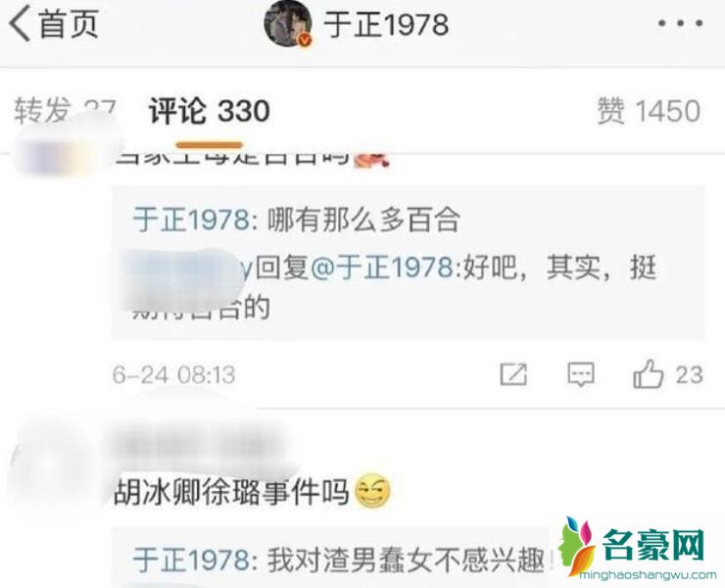Tap the repost icon on 6-24 comment

(x=513, y=373)
